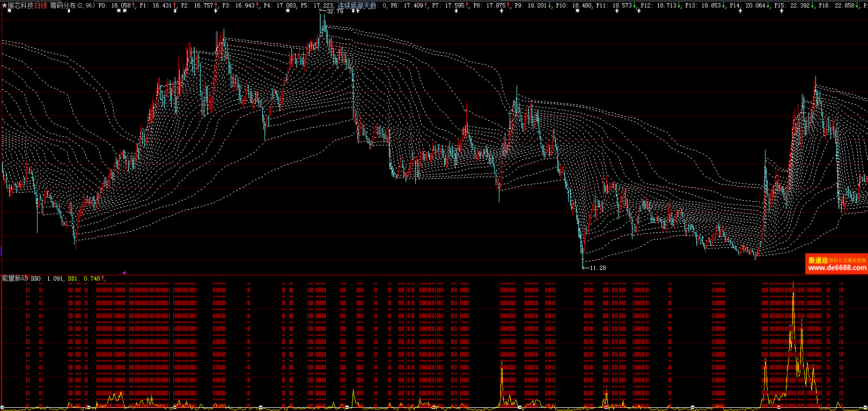Click the DD0: 1.091 readout
868x411 pixels.
[x=47, y=278]
